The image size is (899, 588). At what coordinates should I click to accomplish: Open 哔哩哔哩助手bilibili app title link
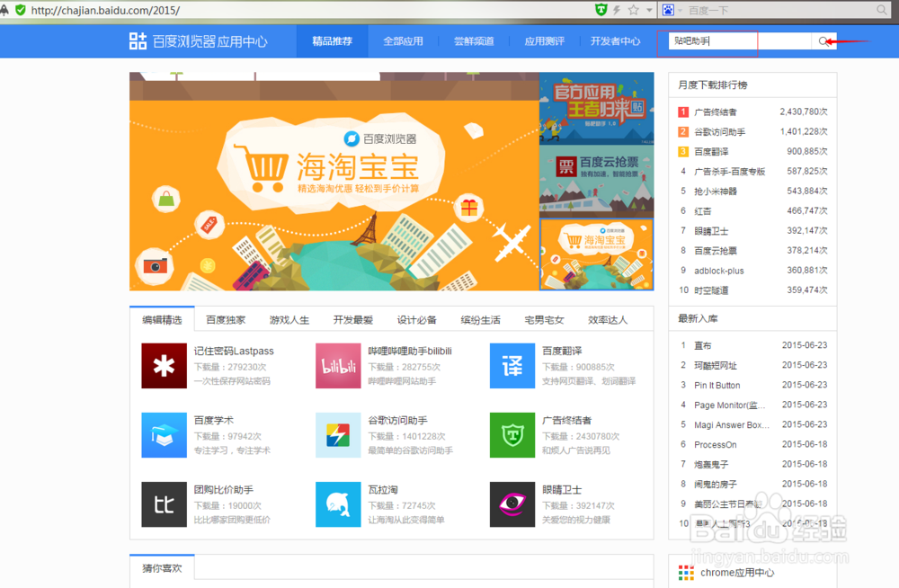410,351
